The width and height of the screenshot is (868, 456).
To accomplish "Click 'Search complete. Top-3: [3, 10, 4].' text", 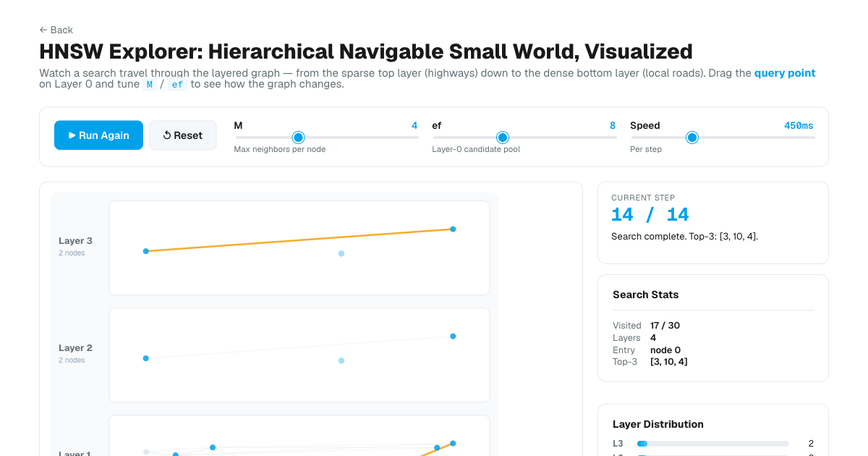I will (x=684, y=237).
